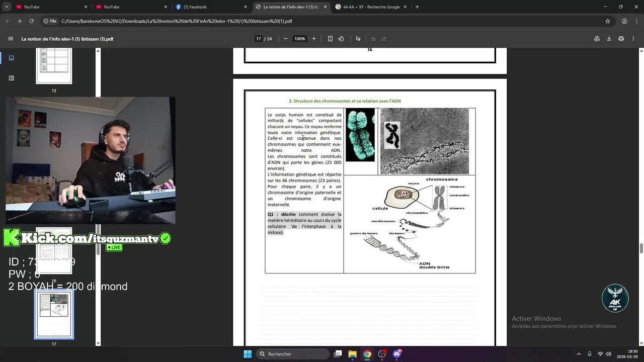Viewport: 644px width, 362px height.
Task: Zoom in with the plus button
Action: (x=314, y=39)
